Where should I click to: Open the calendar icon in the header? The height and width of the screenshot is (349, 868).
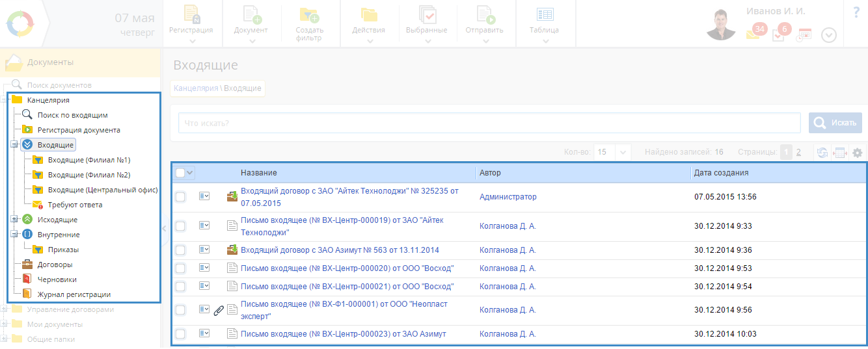coord(804,35)
